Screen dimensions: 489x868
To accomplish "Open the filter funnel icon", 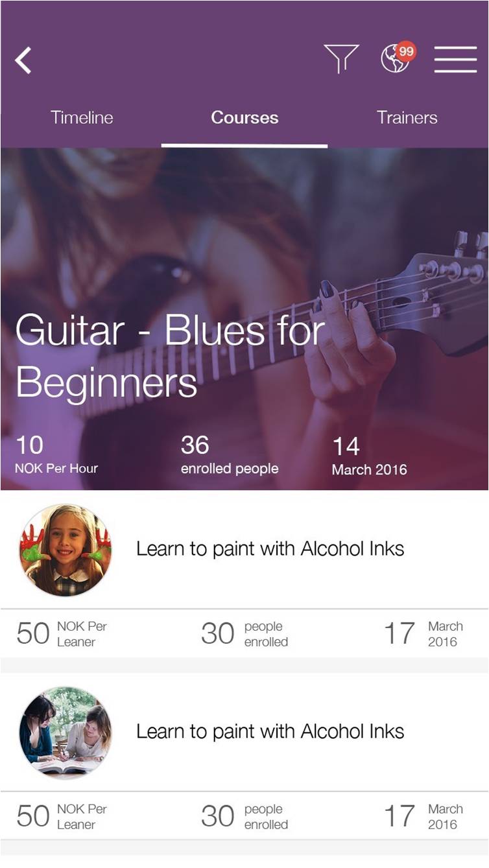I will click(340, 59).
